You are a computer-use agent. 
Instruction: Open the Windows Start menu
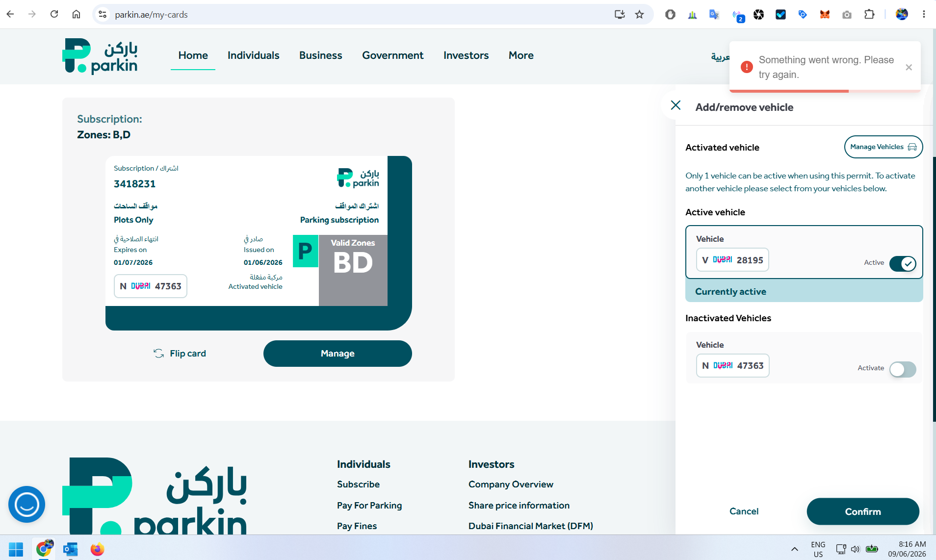point(16,549)
